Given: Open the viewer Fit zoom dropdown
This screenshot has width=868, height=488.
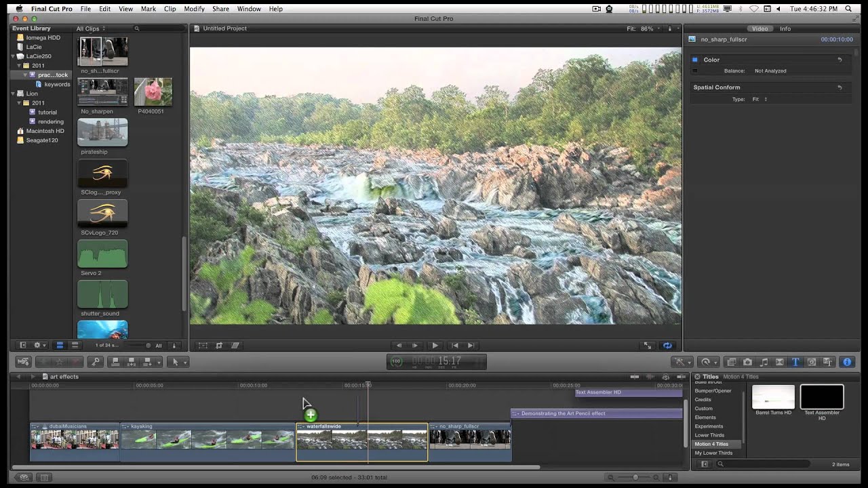Looking at the screenshot, I should [643, 28].
